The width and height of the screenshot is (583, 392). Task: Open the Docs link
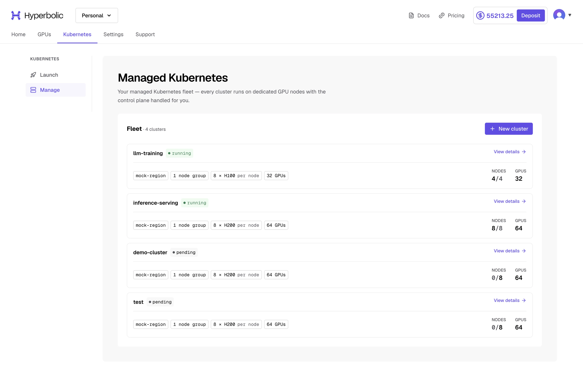point(419,15)
